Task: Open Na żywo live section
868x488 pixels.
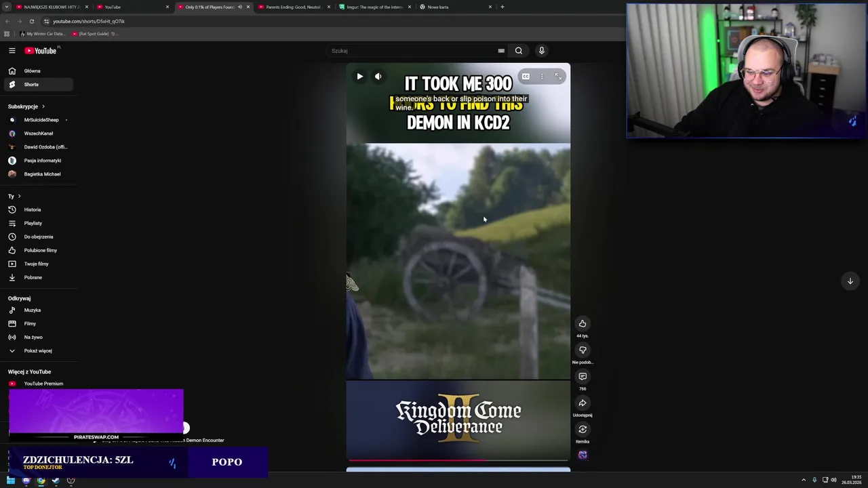Action: [x=37, y=338]
